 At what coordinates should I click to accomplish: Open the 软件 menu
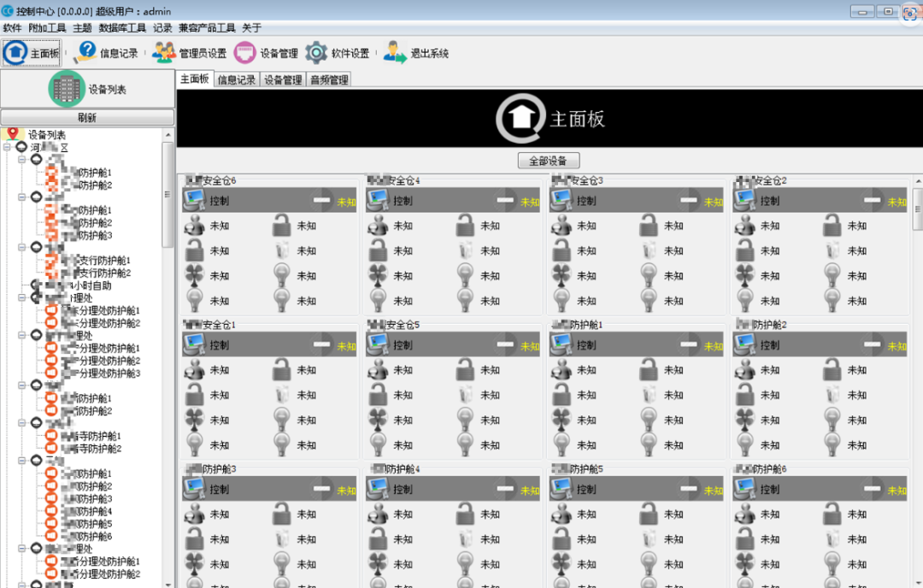(x=12, y=27)
